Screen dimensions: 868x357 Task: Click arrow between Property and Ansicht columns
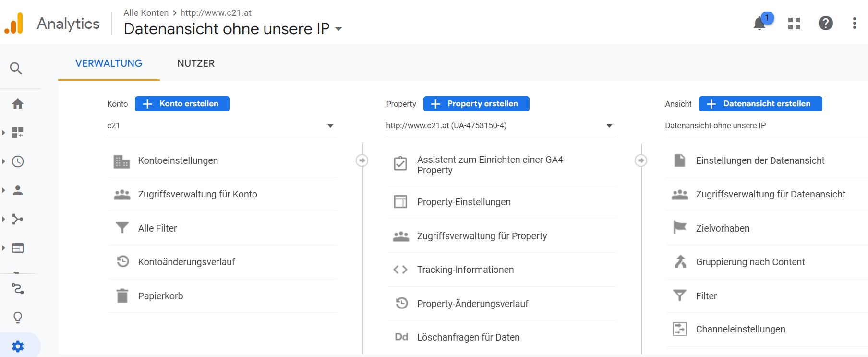tap(641, 160)
